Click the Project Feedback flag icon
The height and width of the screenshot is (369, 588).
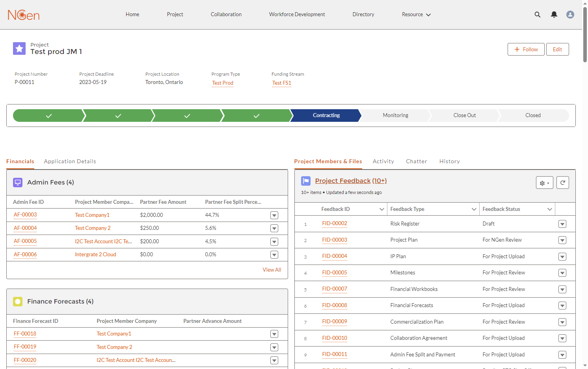pos(306,181)
